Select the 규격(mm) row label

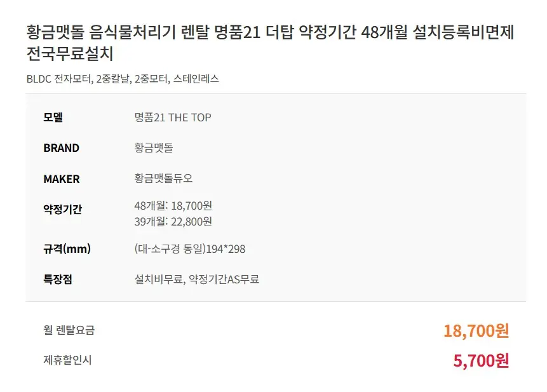pyautogui.click(x=67, y=249)
